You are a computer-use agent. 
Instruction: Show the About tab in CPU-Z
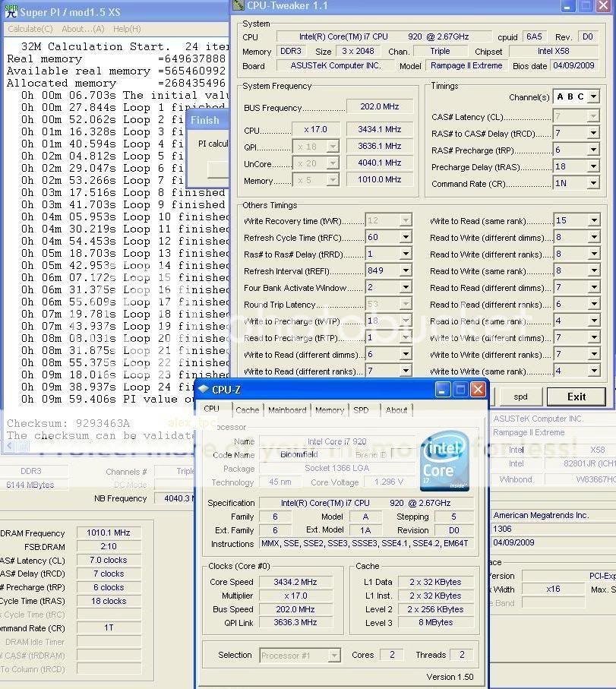click(x=396, y=410)
